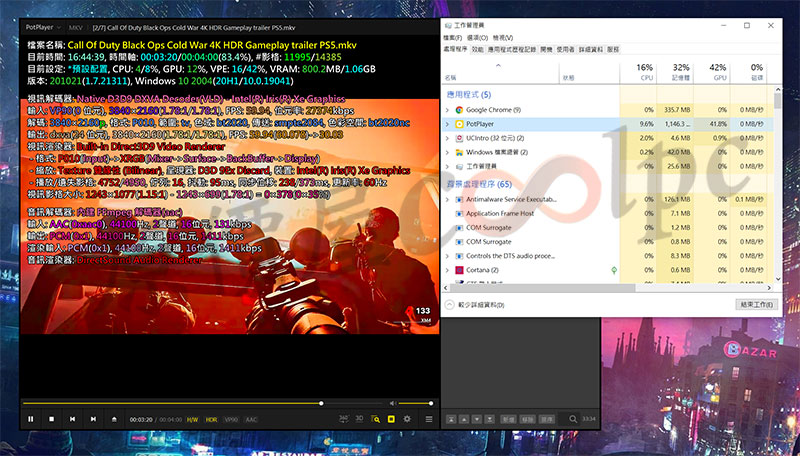Open PotPlayer settings gear
The width and height of the screenshot is (800, 456).
407,419
